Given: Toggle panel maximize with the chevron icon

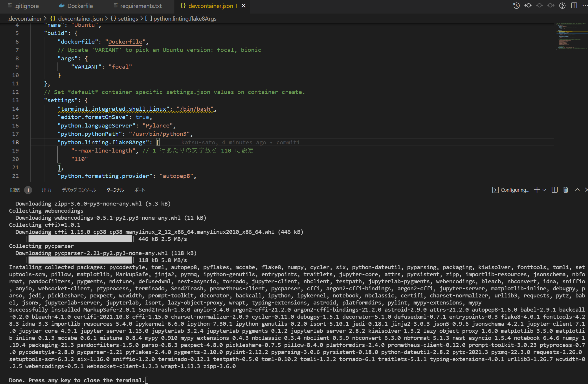Looking at the screenshot, I should 577,190.
